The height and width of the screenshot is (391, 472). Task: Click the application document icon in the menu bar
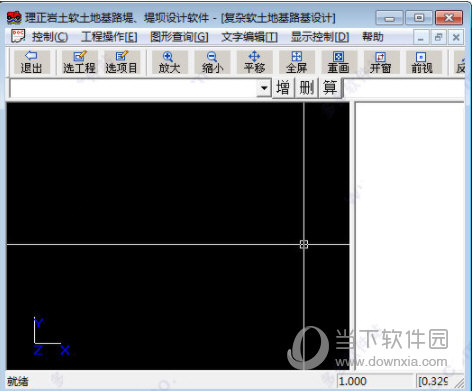[x=18, y=36]
